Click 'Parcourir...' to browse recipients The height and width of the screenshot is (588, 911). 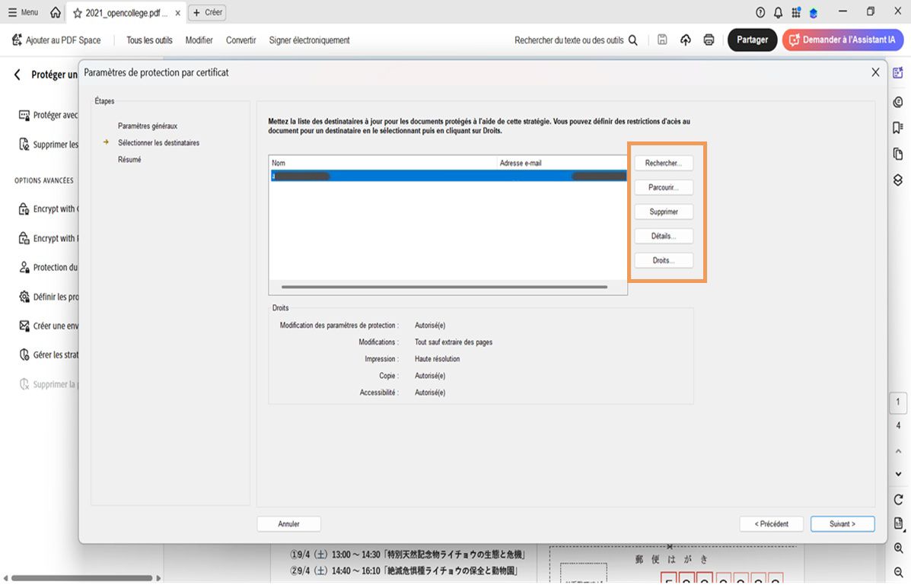pos(663,187)
